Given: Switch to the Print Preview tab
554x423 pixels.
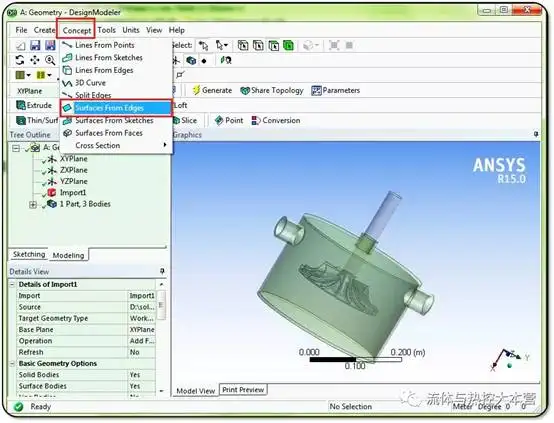Looking at the screenshot, I should click(243, 390).
